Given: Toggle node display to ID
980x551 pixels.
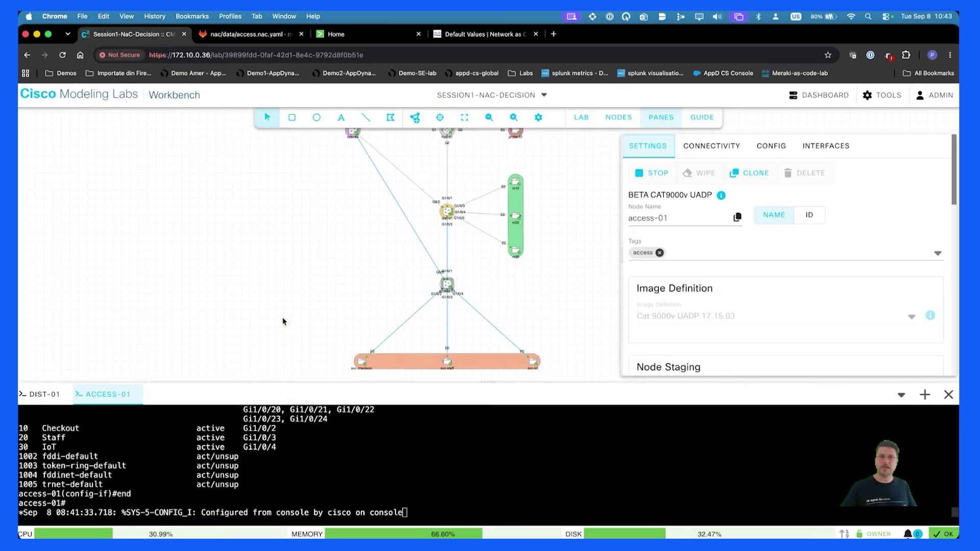Looking at the screenshot, I should tap(809, 215).
